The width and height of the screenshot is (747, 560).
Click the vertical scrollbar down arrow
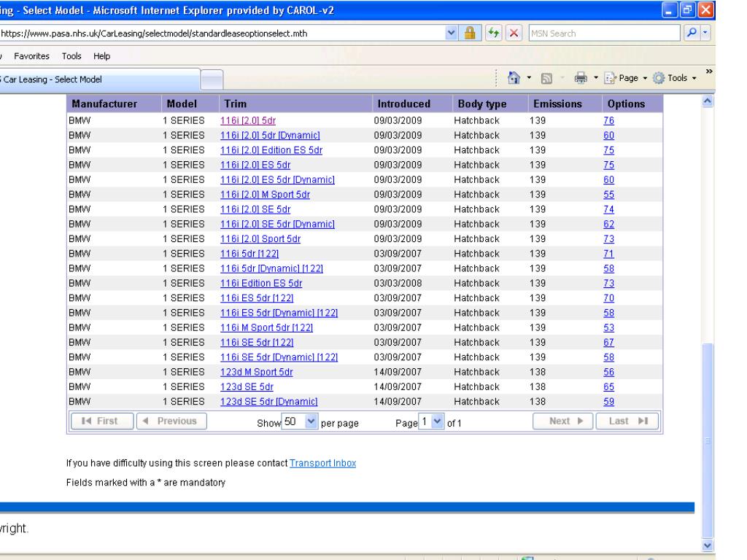708,545
